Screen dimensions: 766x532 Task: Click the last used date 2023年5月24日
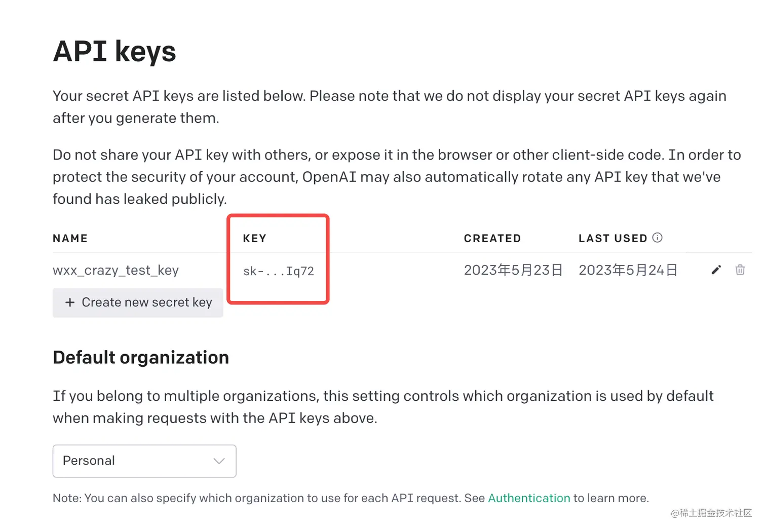coord(628,270)
